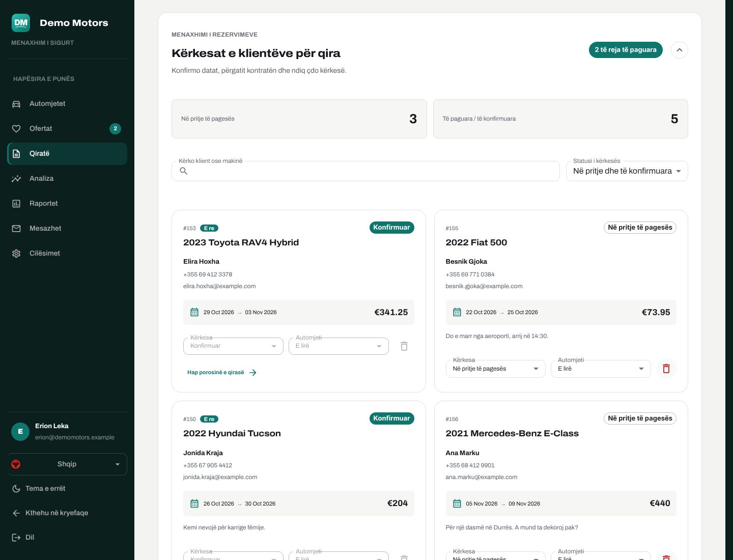The image size is (733, 560).
Task: Click the Në pritje të pagesës chip on Mercedes-Benz
Action: pos(640,418)
